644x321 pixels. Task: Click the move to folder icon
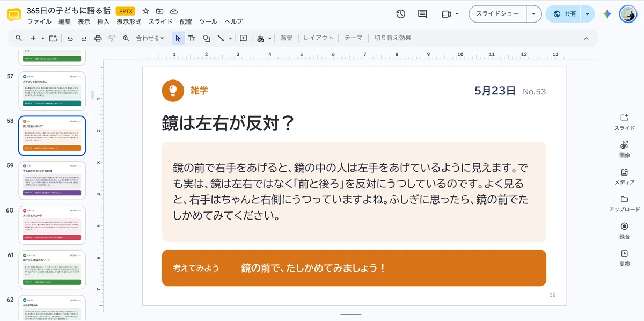159,11
